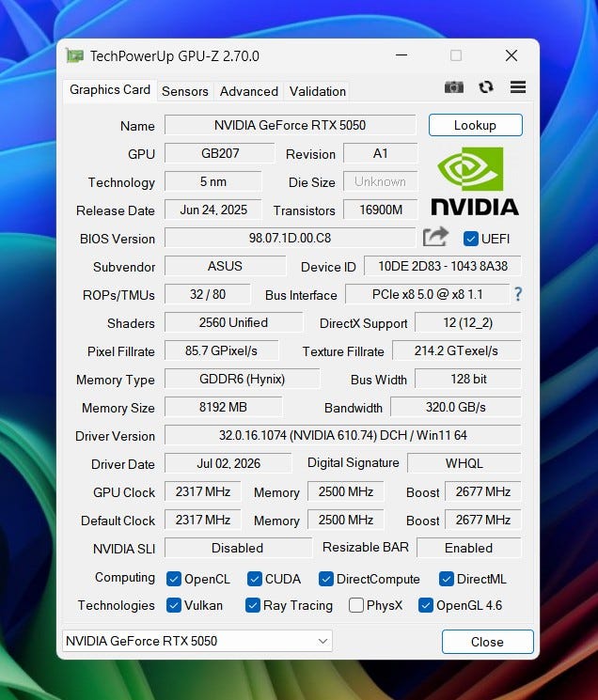Viewport: 598px width, 700px height.
Task: Click the Transistors value 16900M
Action: click(381, 210)
